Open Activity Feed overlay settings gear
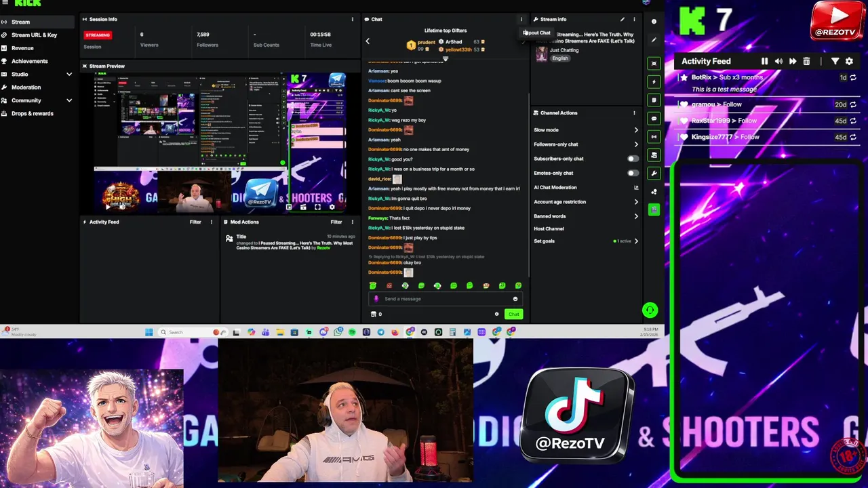 tap(849, 61)
